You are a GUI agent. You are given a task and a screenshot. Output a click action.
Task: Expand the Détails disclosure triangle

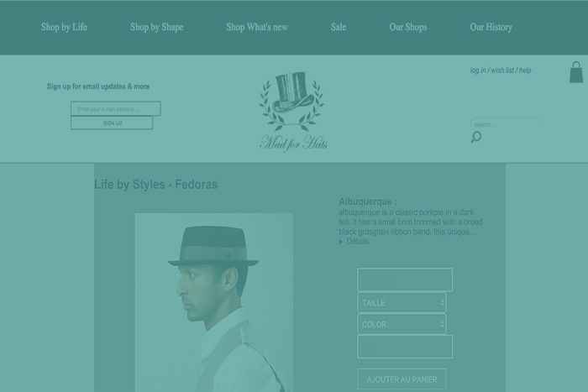[x=341, y=242]
